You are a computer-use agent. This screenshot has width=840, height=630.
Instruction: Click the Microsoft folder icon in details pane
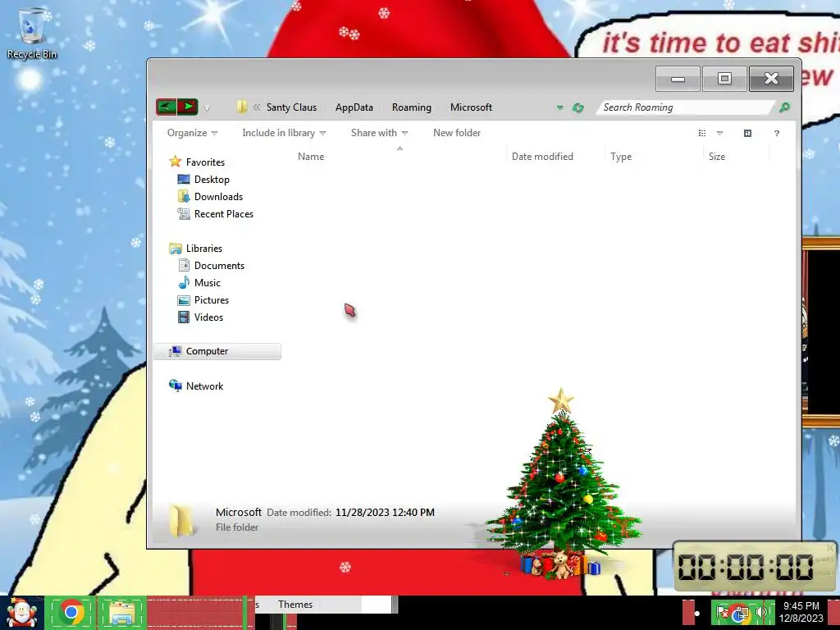(181, 519)
